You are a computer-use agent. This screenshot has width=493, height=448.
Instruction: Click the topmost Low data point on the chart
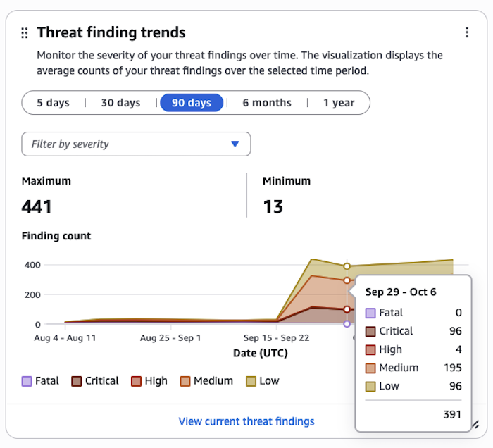(x=347, y=266)
